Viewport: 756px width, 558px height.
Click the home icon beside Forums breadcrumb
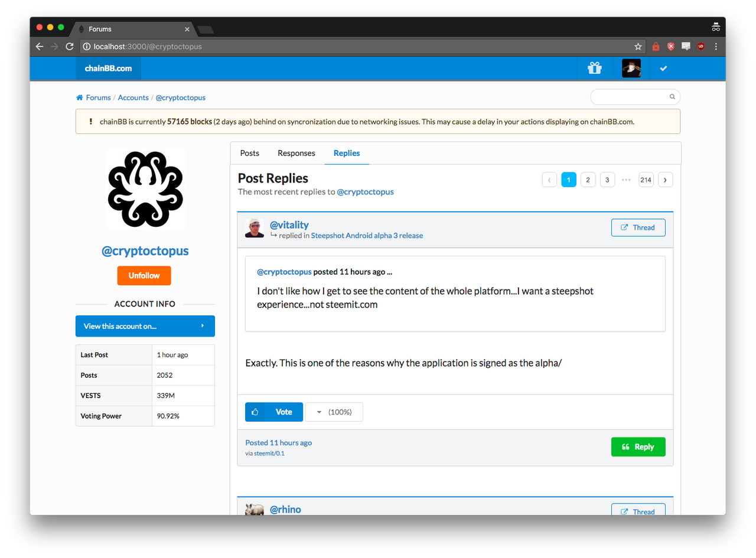[x=80, y=97]
